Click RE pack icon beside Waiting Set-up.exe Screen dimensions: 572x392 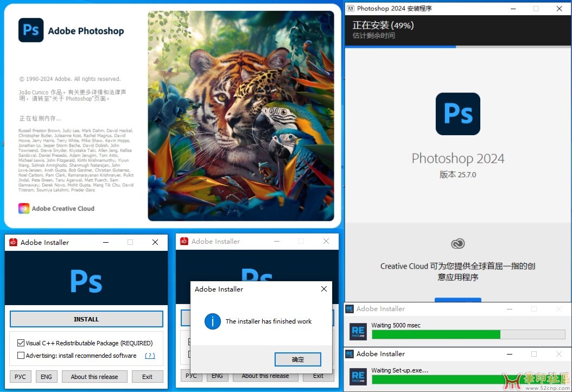pos(358,376)
